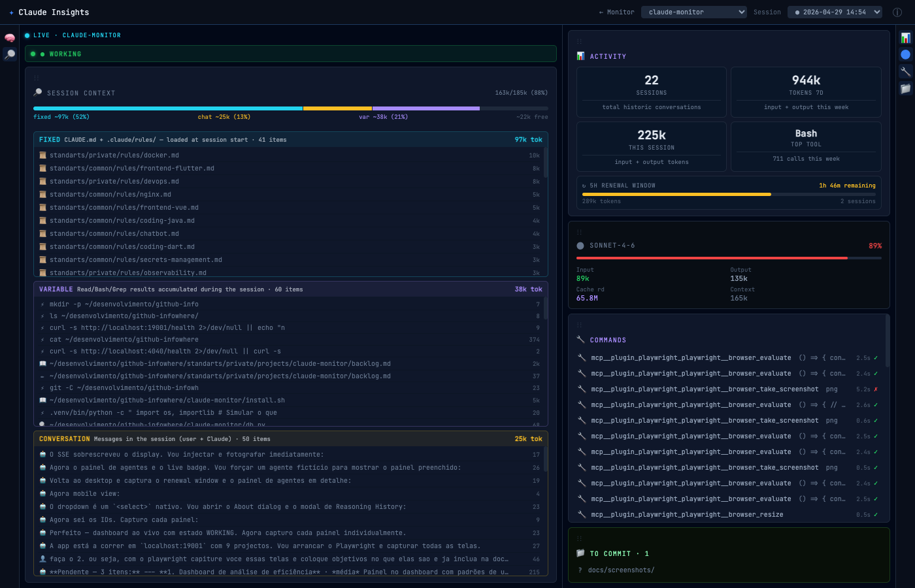Click the folder icon beside TO COMMIT
This screenshot has height=588, width=915.
580,553
